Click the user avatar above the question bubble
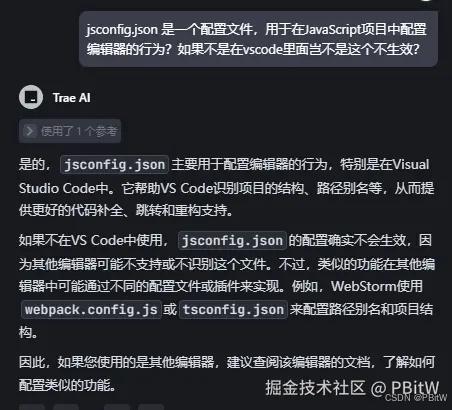Viewport: 452px width, 410px height. pos(428,1)
